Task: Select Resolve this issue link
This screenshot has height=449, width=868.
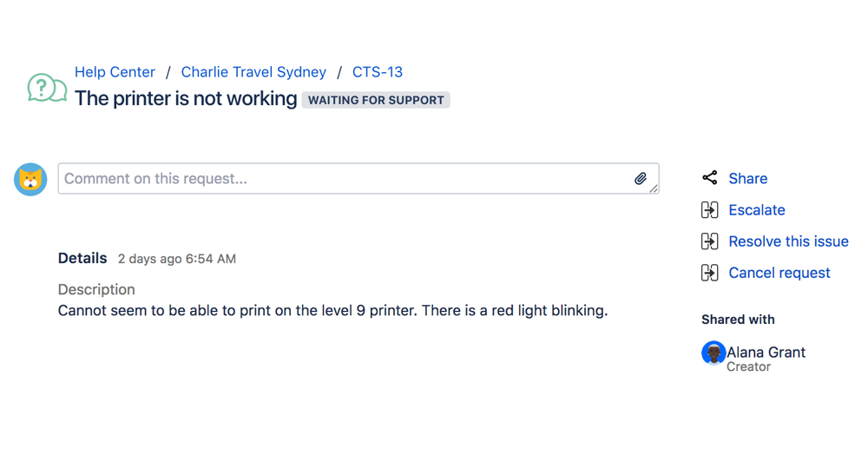Action: tap(788, 241)
